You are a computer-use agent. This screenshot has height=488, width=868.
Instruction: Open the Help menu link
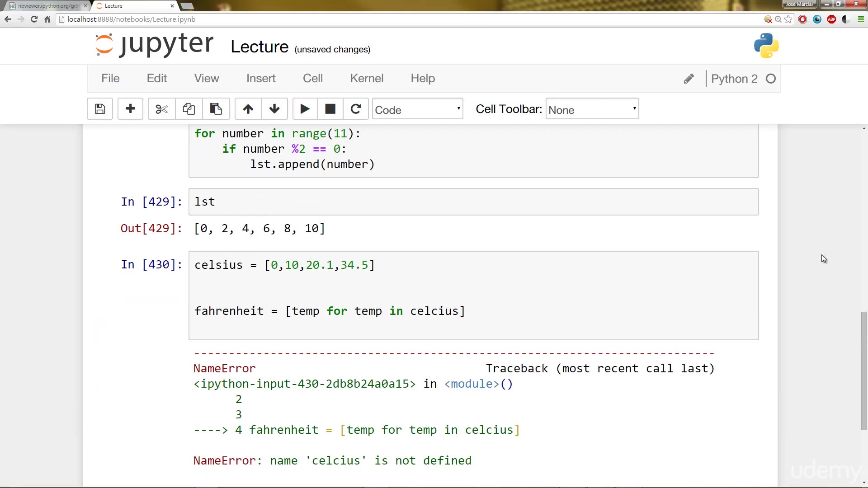point(422,78)
